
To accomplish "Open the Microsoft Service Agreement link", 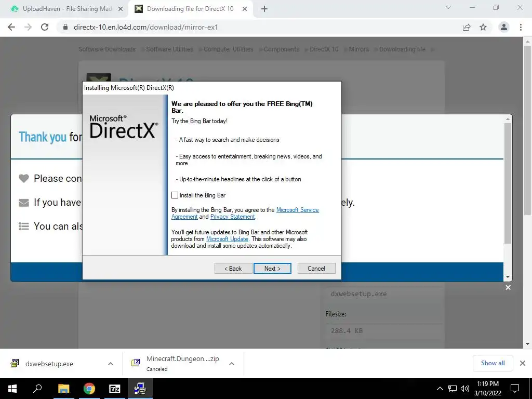I will 298,210.
